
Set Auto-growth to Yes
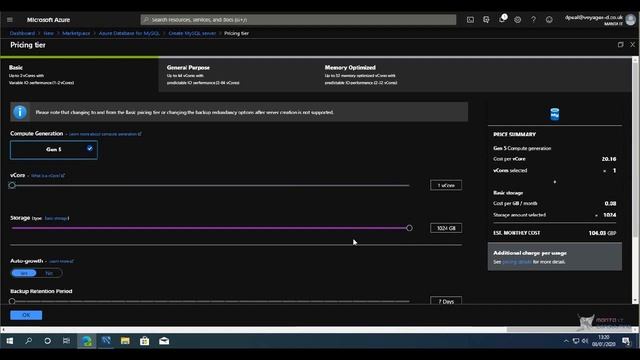click(24, 273)
